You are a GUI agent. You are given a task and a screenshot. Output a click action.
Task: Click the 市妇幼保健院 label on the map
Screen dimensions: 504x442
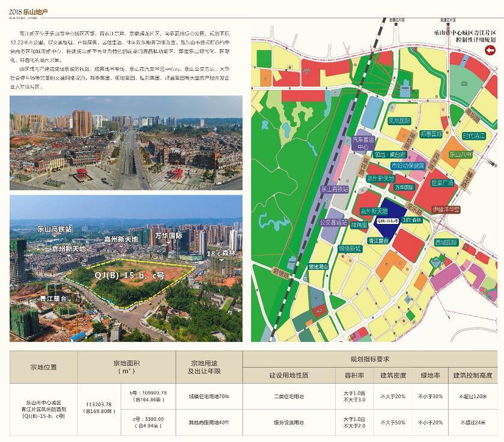point(407,166)
